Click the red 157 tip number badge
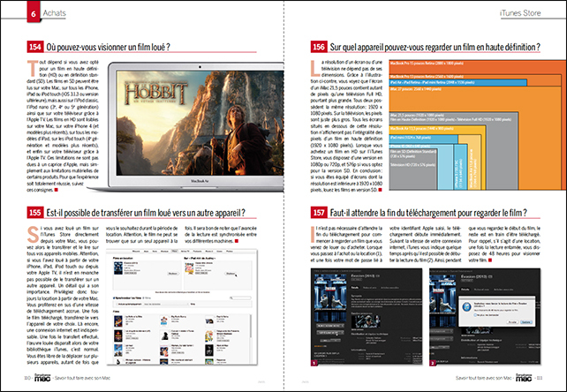The height and width of the screenshot is (392, 567). [x=319, y=212]
